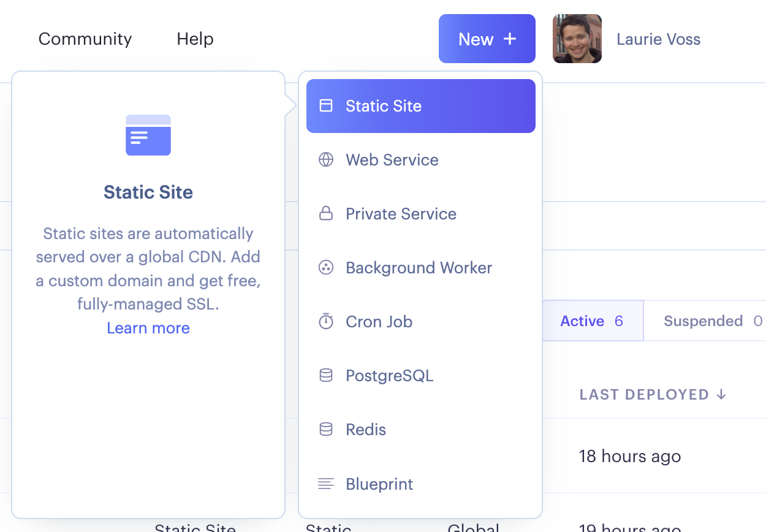Click the large Static Site illustration
This screenshot has height=532, width=766.
(x=148, y=135)
